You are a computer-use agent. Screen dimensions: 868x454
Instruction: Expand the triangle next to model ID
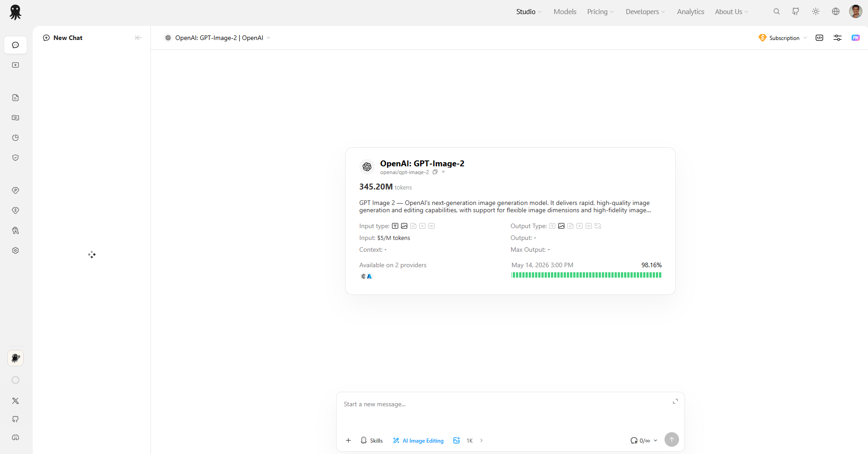coord(443,172)
